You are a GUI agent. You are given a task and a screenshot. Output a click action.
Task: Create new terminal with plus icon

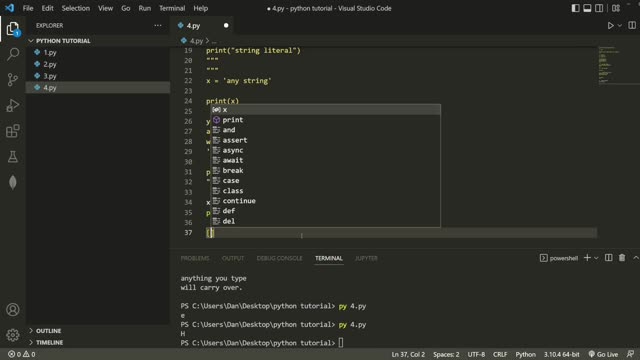point(587,258)
